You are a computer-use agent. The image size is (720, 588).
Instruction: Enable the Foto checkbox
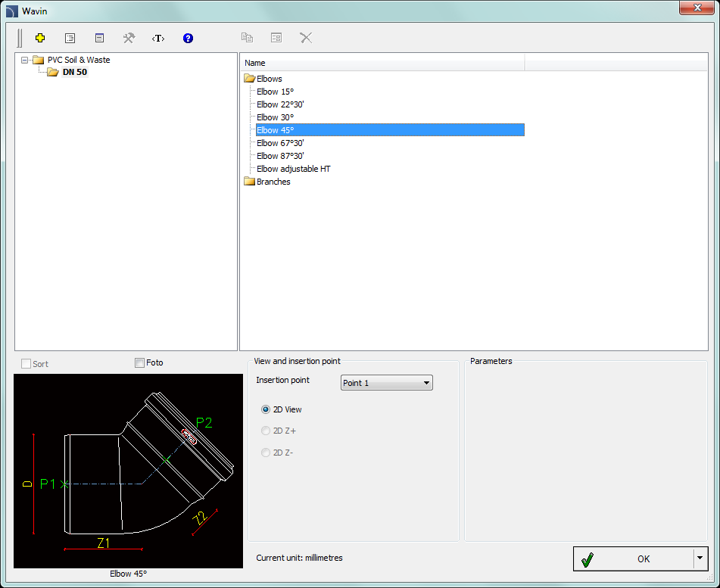[x=139, y=363]
